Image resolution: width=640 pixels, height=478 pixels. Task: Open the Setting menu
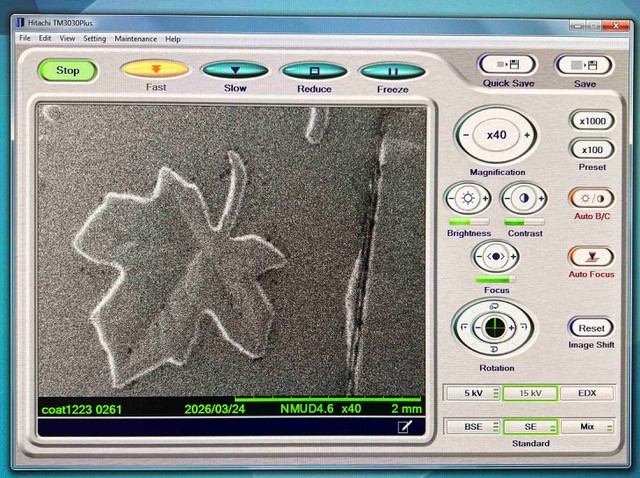coord(94,38)
